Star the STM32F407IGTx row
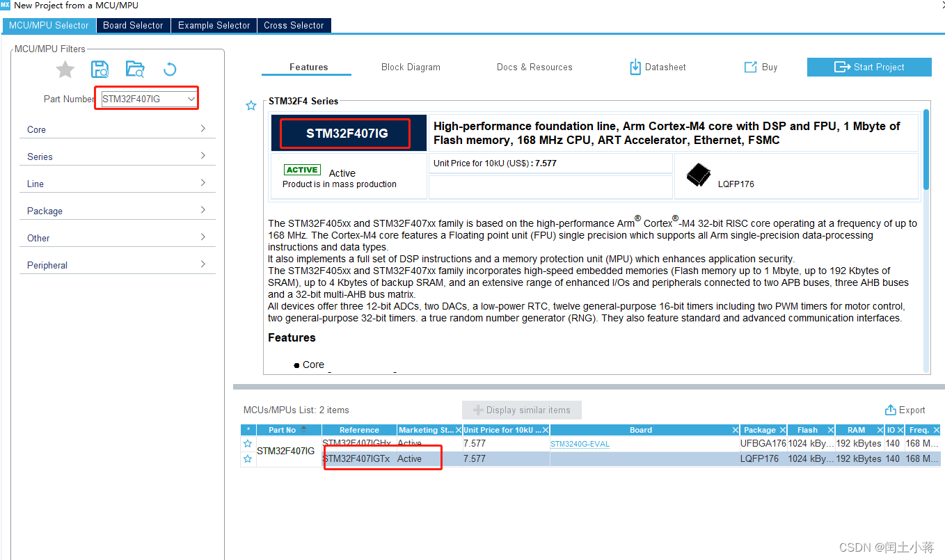Image resolution: width=945 pixels, height=560 pixels. pyautogui.click(x=248, y=459)
